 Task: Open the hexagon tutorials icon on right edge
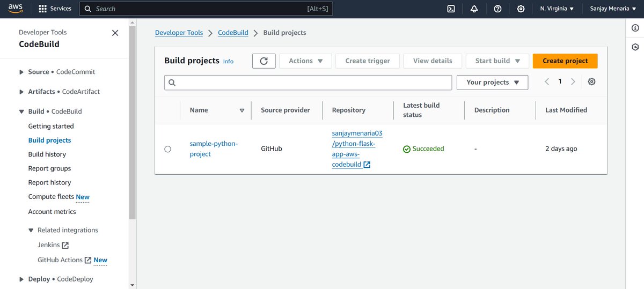tap(635, 47)
